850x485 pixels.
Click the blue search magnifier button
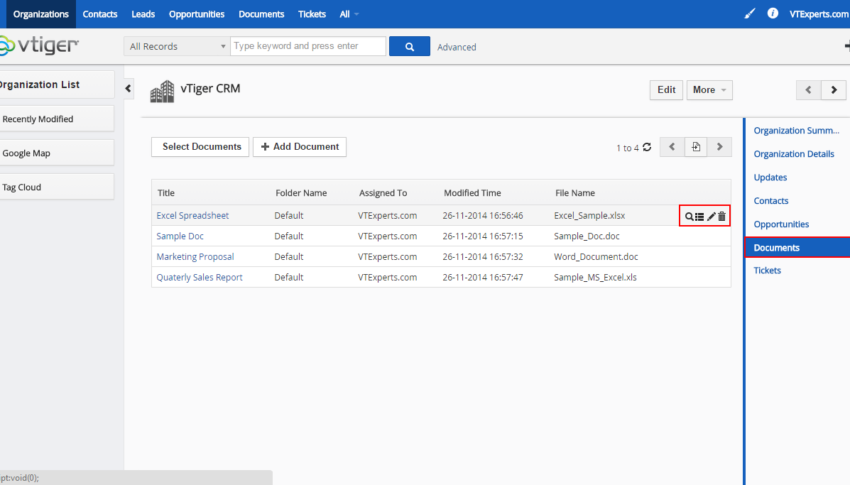tap(409, 47)
